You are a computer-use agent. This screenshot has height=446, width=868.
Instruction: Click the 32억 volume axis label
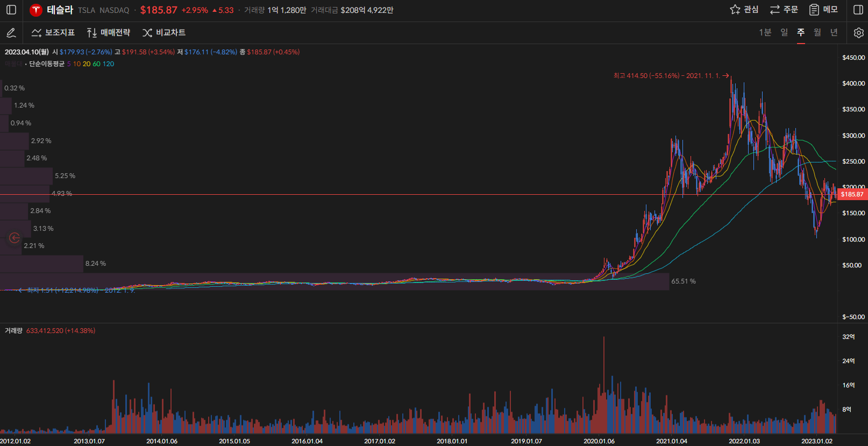point(848,337)
